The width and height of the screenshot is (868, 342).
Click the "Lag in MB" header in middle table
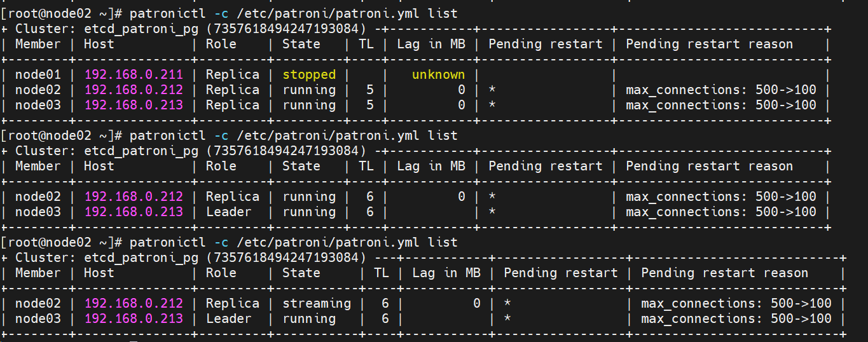pos(431,166)
